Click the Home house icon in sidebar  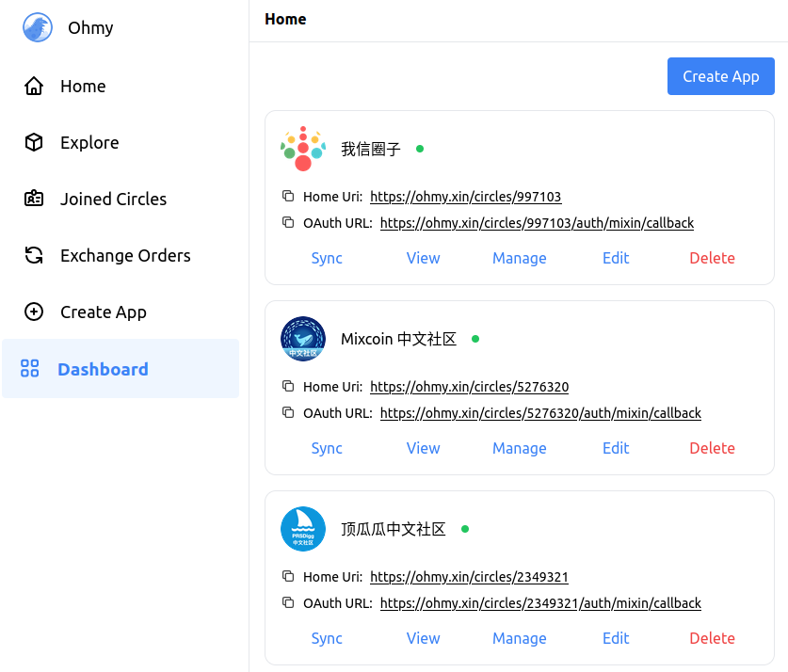click(x=34, y=87)
